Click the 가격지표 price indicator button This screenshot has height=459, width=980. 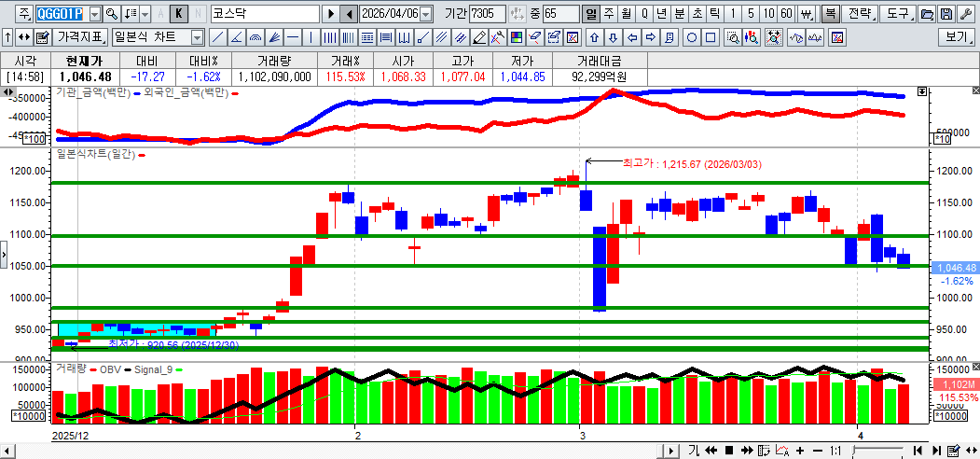80,37
